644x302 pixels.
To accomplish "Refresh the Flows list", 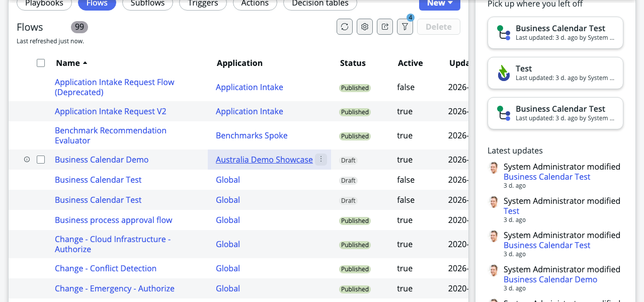I will point(345,27).
